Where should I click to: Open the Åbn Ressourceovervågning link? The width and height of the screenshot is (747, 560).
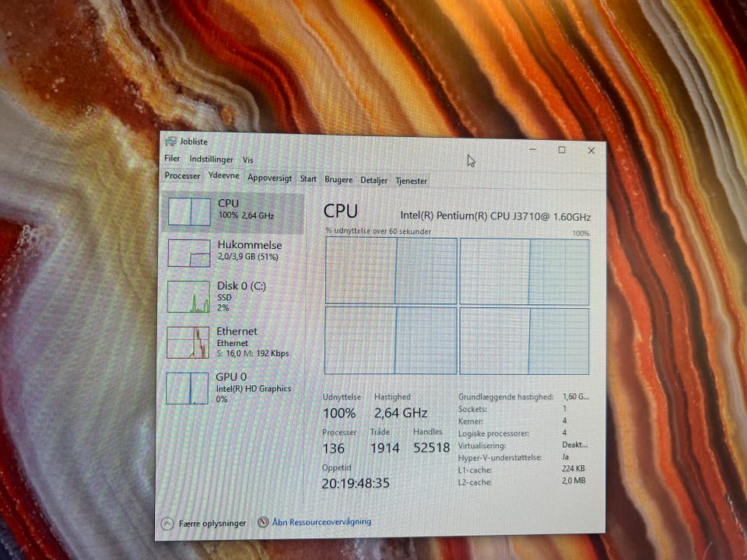point(321,522)
